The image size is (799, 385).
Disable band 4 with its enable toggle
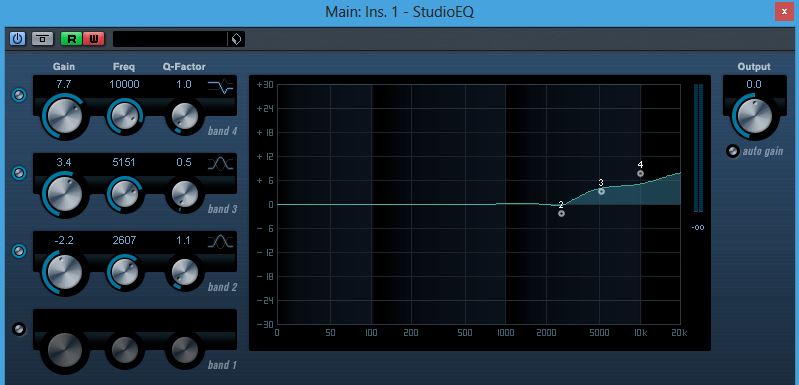click(19, 95)
